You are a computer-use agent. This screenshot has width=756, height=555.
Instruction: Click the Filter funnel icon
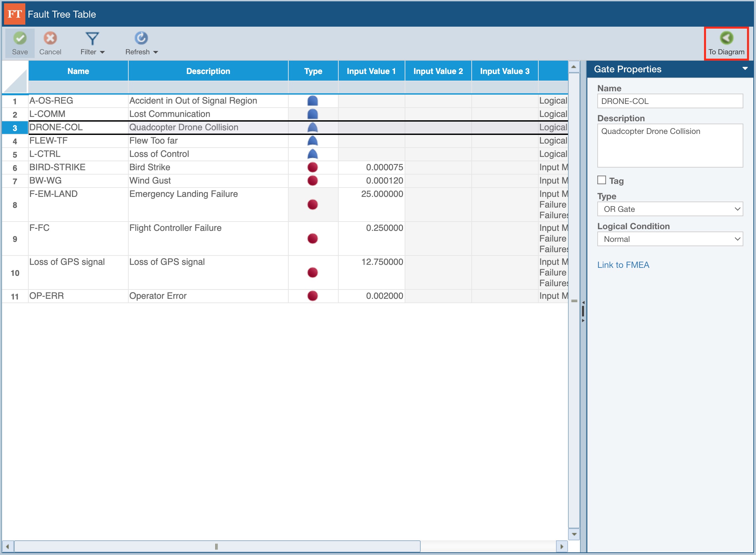click(x=92, y=39)
